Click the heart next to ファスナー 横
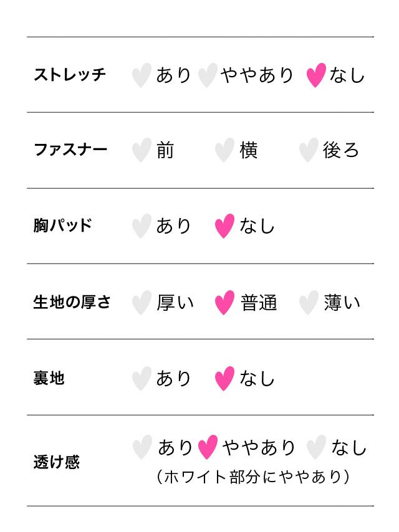This screenshot has height=532, width=399. tap(224, 151)
